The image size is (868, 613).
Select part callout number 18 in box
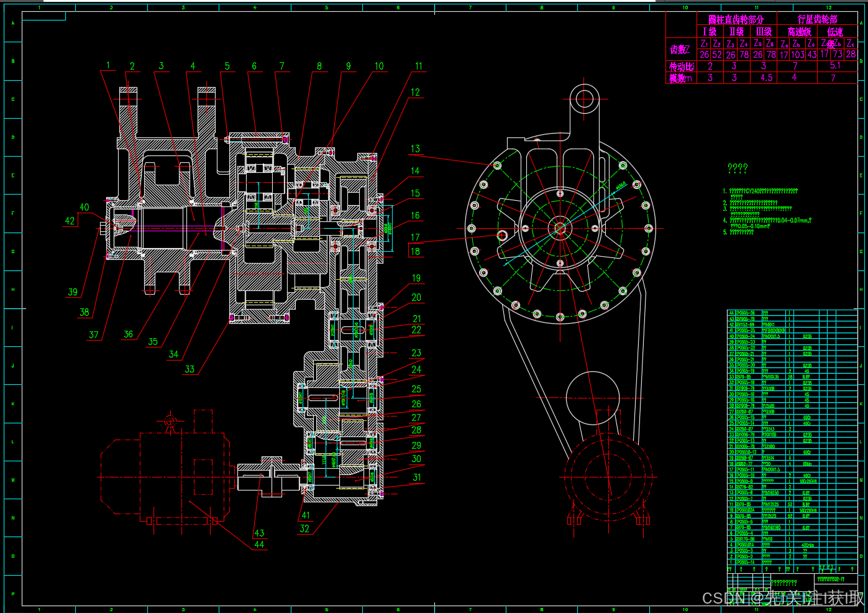click(x=415, y=252)
